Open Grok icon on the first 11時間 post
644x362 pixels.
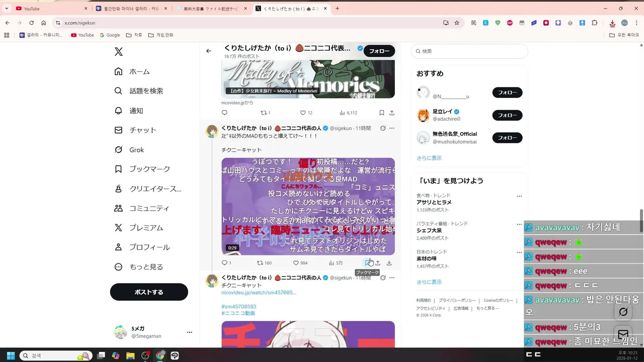coord(383,128)
